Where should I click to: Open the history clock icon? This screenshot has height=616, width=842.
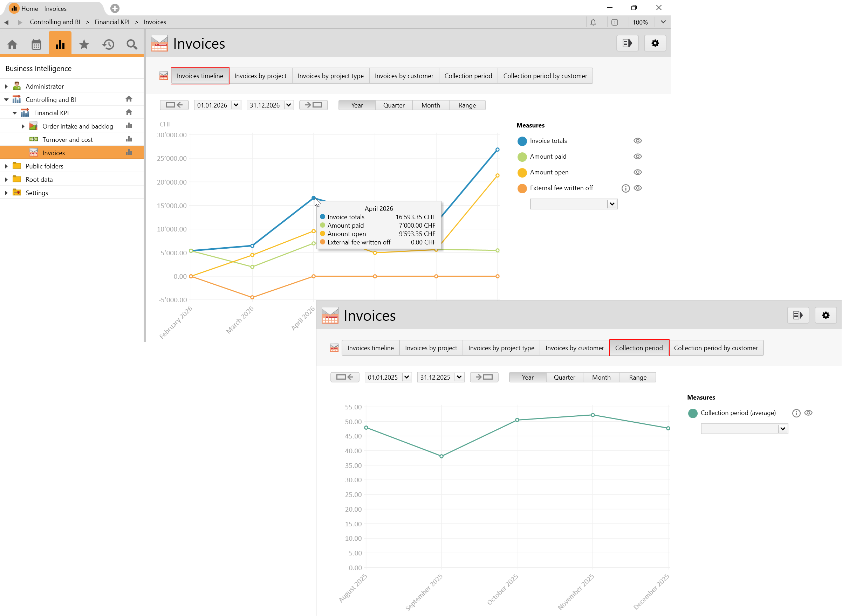pyautogui.click(x=108, y=44)
